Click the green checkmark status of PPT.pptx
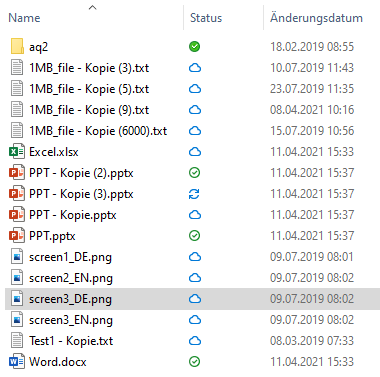Image resolution: width=380 pixels, height=377 pixels. 195,236
